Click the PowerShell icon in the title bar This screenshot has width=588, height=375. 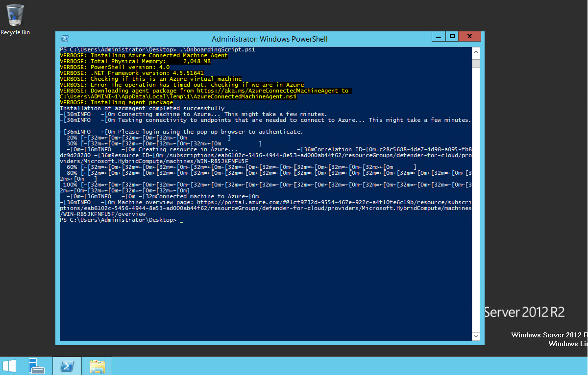coord(64,39)
